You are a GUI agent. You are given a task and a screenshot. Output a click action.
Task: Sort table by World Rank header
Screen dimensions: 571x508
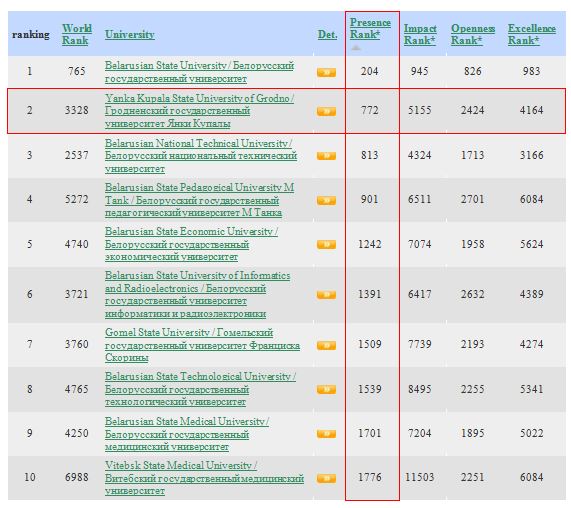click(76, 34)
